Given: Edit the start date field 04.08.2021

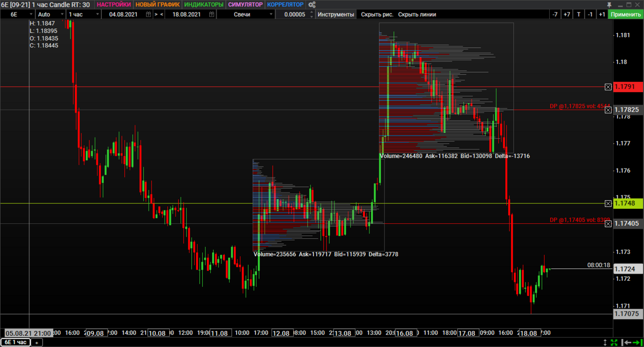Looking at the screenshot, I should [x=124, y=14].
